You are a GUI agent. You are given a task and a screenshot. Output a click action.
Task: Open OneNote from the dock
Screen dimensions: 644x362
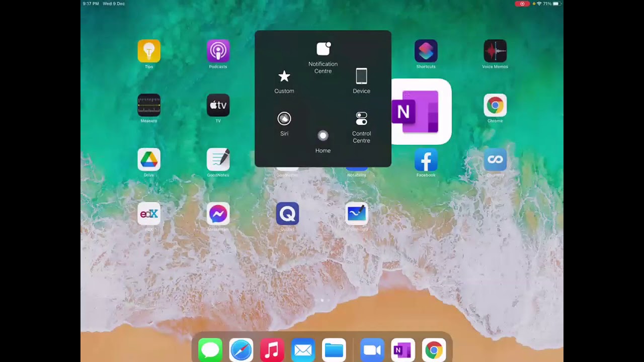pyautogui.click(x=403, y=350)
